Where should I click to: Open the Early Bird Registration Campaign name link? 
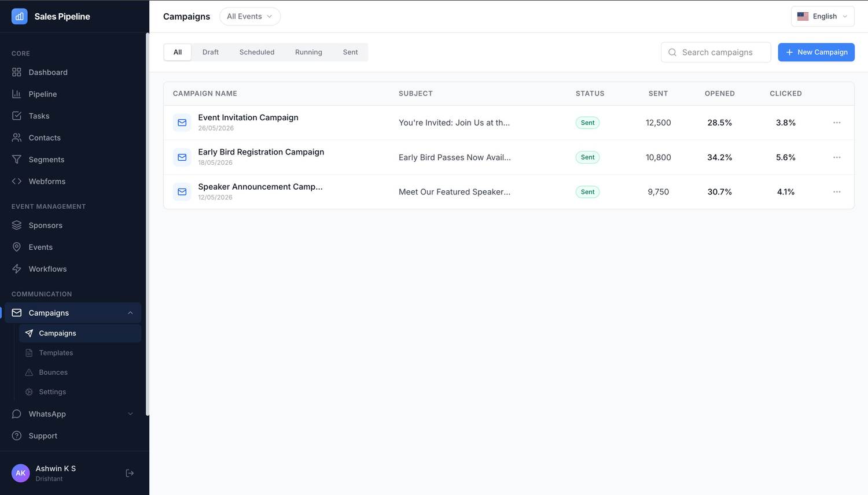point(261,152)
